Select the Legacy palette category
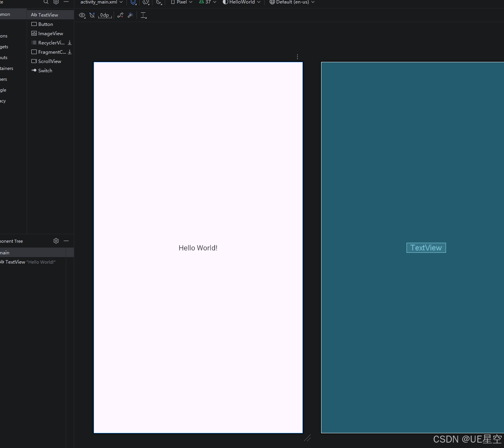The width and height of the screenshot is (504, 448). 13,101
